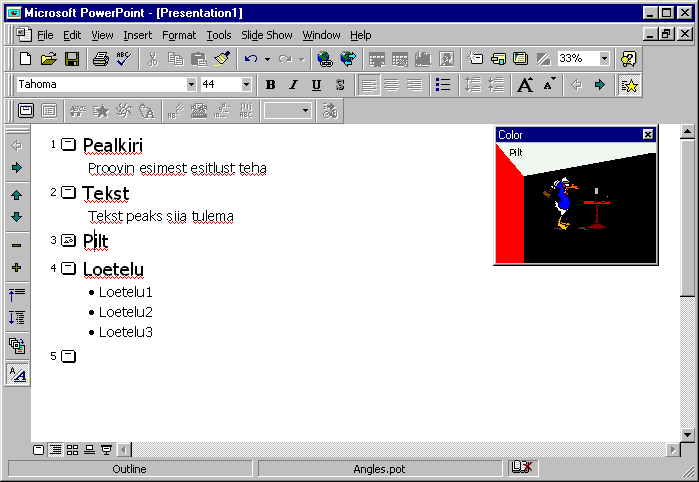This screenshot has width=699, height=482.
Task: Close the Color preview window
Action: point(648,134)
